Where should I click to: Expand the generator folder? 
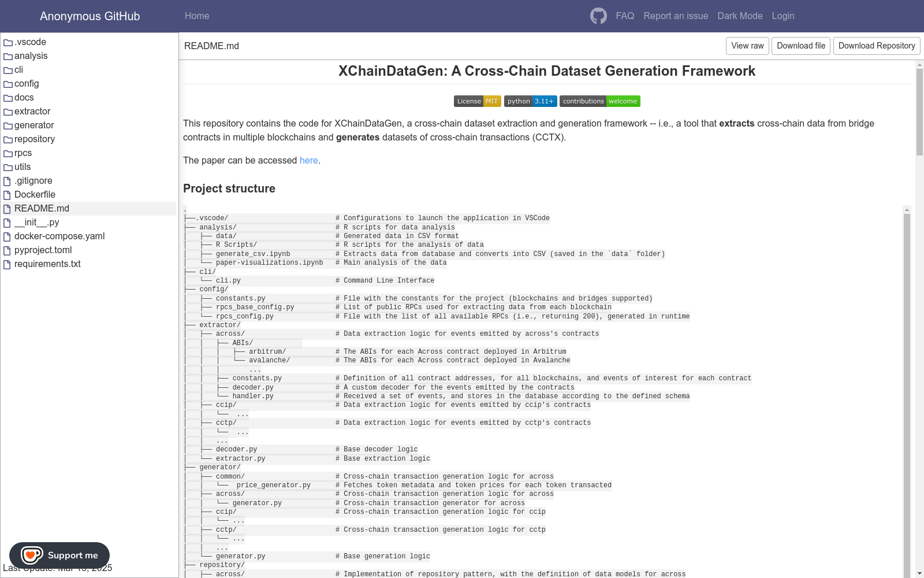pyautogui.click(x=34, y=125)
